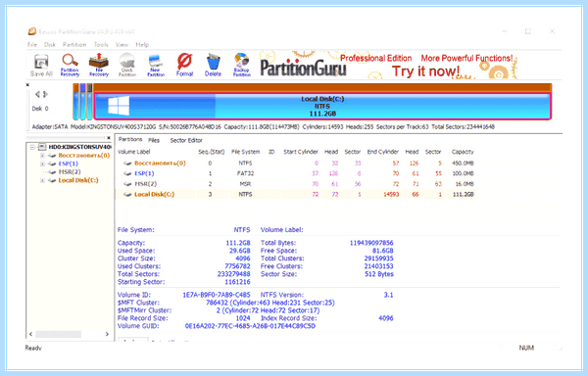Open the Backup Partition tool
The width and height of the screenshot is (588, 376).
(241, 66)
